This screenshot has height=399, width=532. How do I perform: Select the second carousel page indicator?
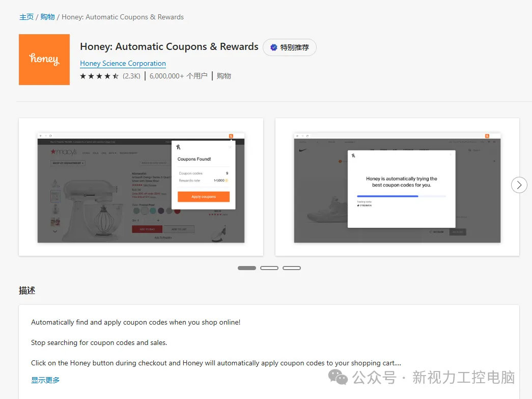[x=269, y=268]
